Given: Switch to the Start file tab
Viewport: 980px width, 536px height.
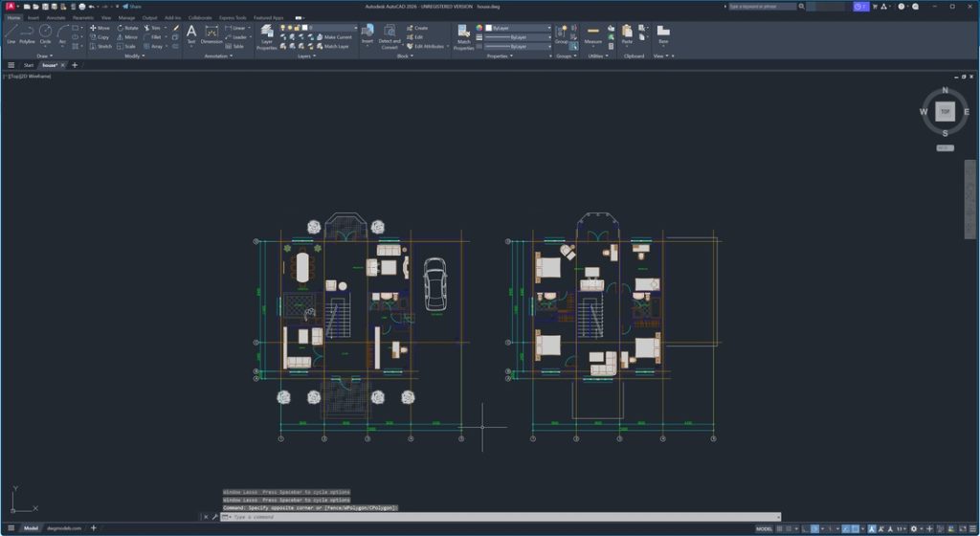Looking at the screenshot, I should (29, 65).
